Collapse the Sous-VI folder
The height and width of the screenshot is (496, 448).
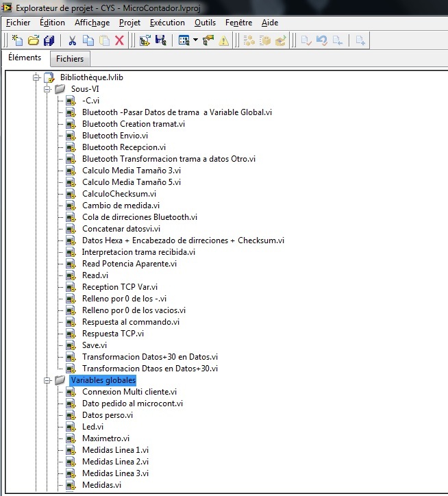pos(47,89)
